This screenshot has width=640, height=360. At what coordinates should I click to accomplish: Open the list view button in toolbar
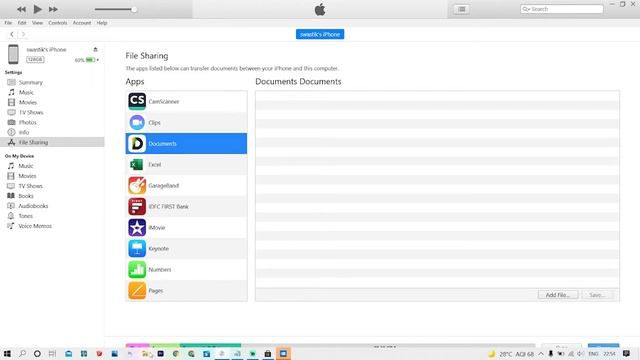(x=461, y=9)
